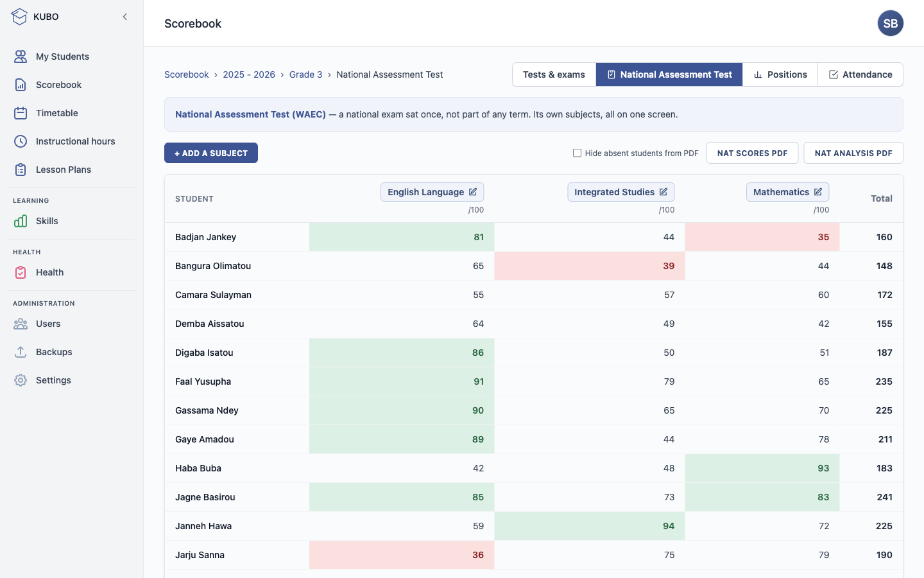Screen dimensions: 924x578
Task: Open the Attendance tab
Action: tap(860, 74)
